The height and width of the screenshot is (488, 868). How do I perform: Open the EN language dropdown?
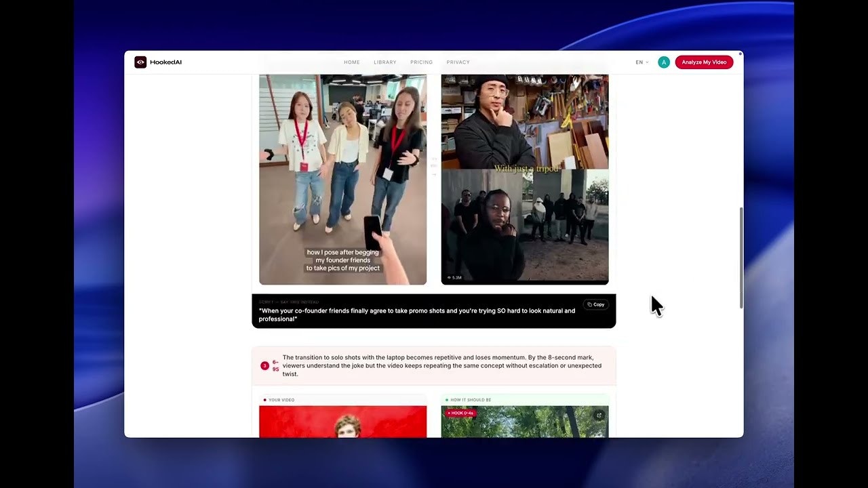point(642,62)
